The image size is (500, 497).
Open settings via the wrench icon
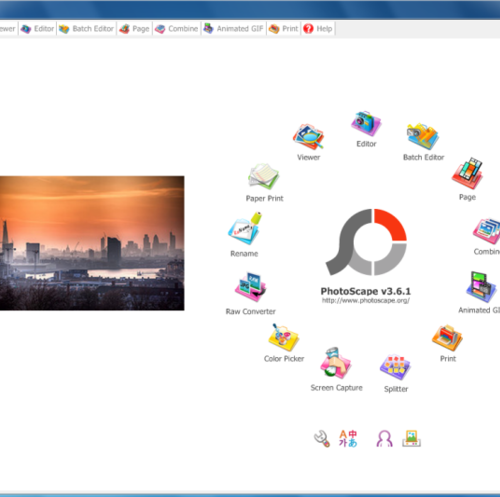322,438
